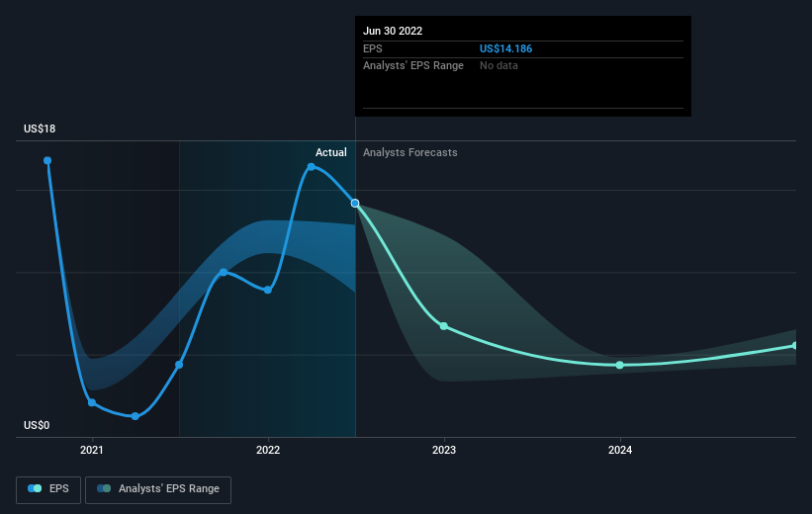812x514 pixels.
Task: Click the US$18 y-axis label
Action: 41,129
